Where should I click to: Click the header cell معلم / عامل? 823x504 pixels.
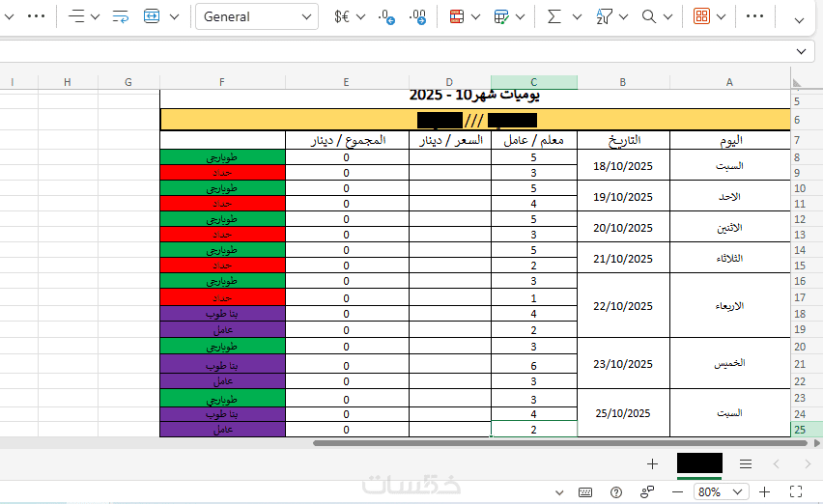pyautogui.click(x=534, y=141)
